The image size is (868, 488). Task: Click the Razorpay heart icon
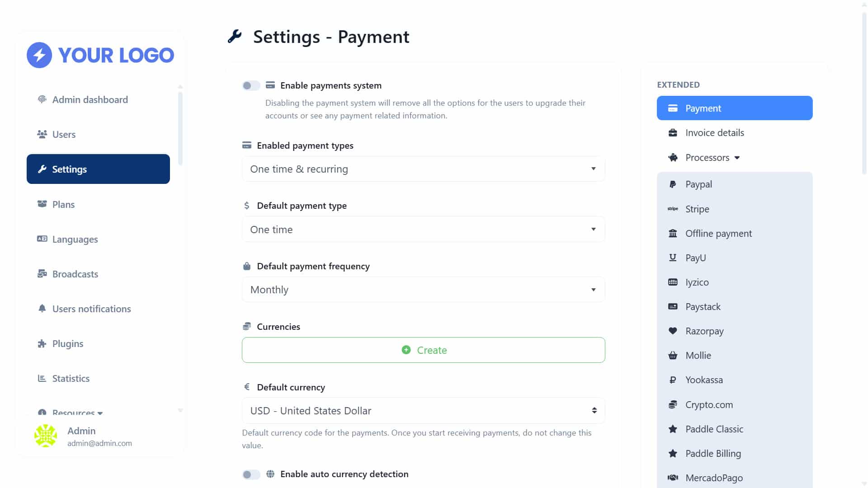(x=673, y=331)
